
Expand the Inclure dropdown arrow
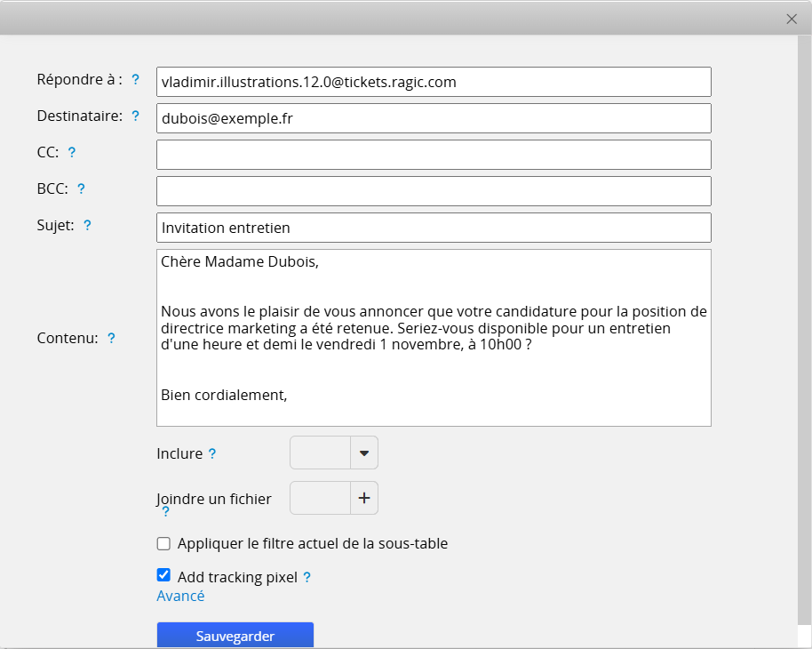pyautogui.click(x=364, y=453)
